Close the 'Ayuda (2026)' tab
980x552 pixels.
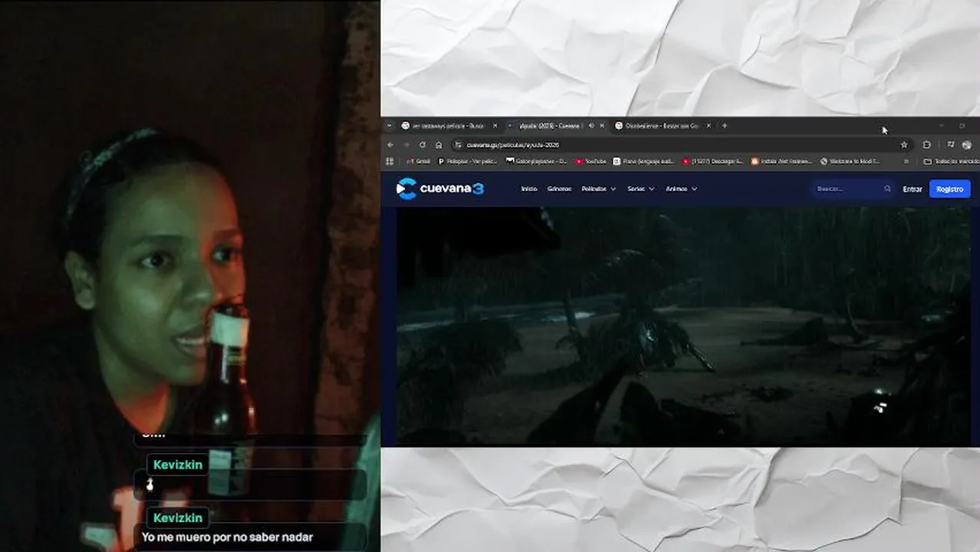click(x=602, y=126)
